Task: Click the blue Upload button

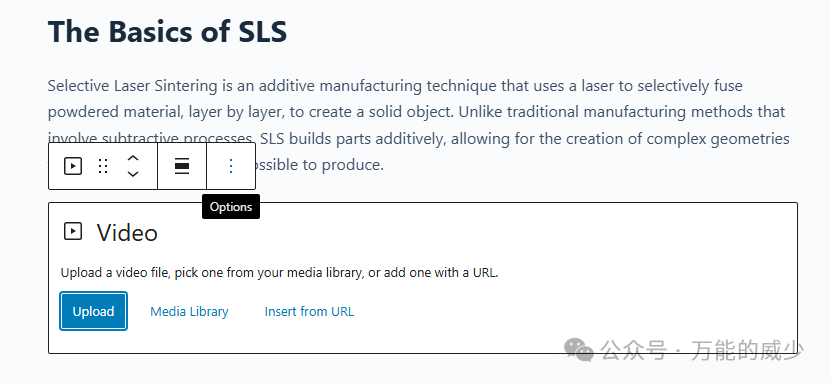Action: 93,311
